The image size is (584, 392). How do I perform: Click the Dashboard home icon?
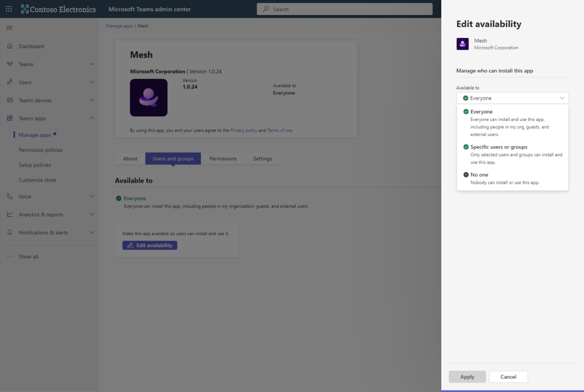[10, 46]
